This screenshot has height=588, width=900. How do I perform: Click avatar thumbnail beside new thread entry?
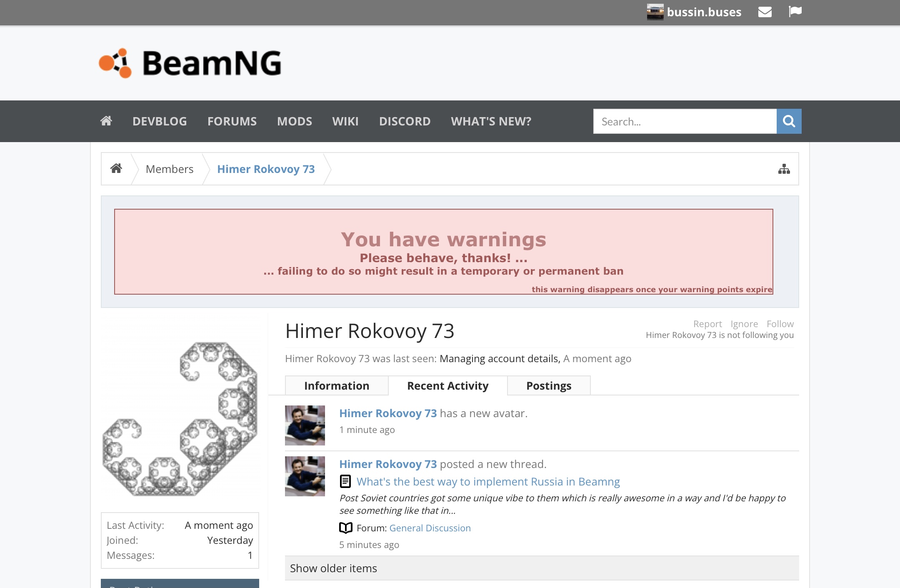pyautogui.click(x=305, y=476)
